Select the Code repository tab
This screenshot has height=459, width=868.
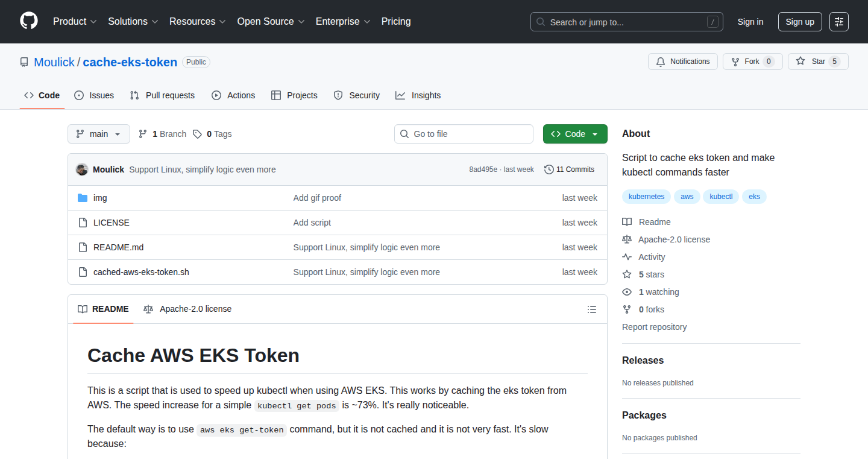[42, 95]
